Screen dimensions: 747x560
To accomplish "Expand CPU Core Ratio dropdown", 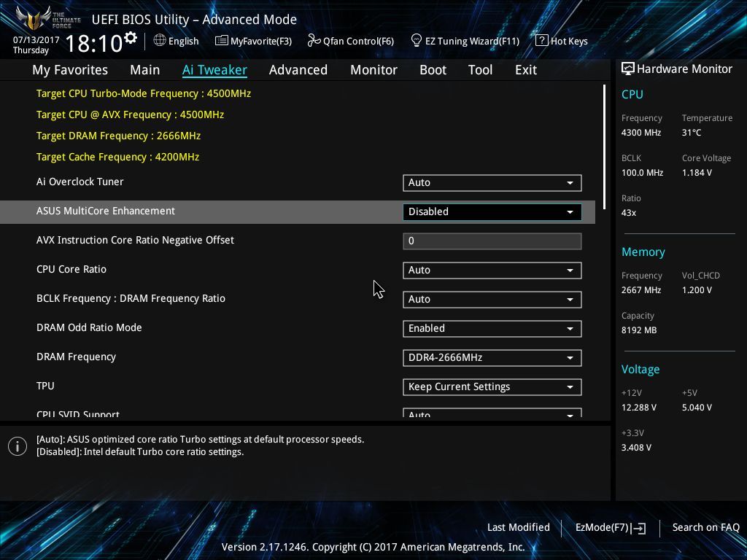I will pyautogui.click(x=492, y=271).
